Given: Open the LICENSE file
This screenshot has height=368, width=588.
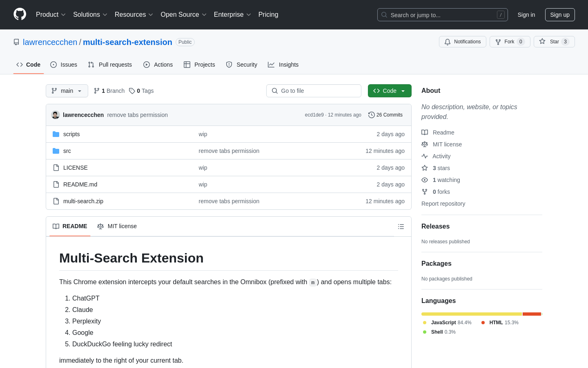Looking at the screenshot, I should [76, 168].
